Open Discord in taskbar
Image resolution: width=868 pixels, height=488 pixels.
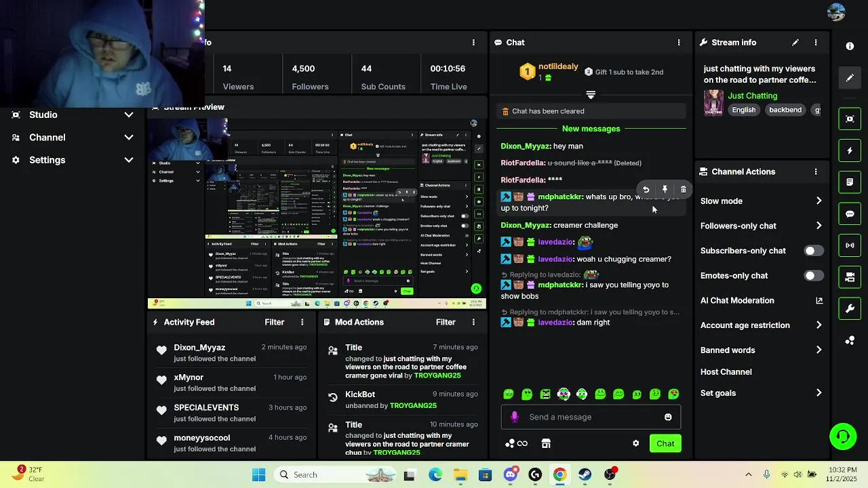click(511, 475)
